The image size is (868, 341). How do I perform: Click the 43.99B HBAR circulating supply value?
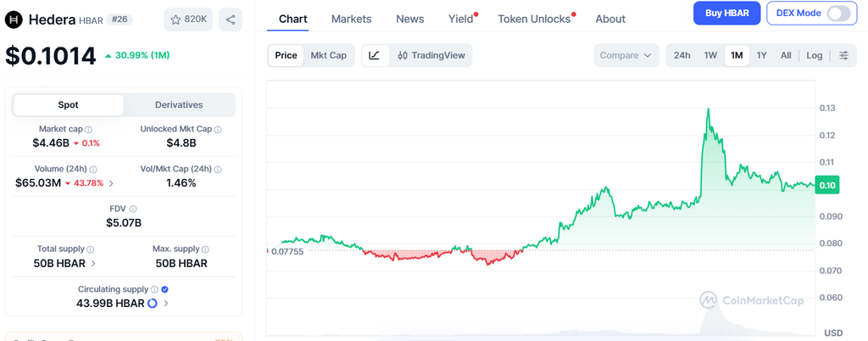coord(110,304)
